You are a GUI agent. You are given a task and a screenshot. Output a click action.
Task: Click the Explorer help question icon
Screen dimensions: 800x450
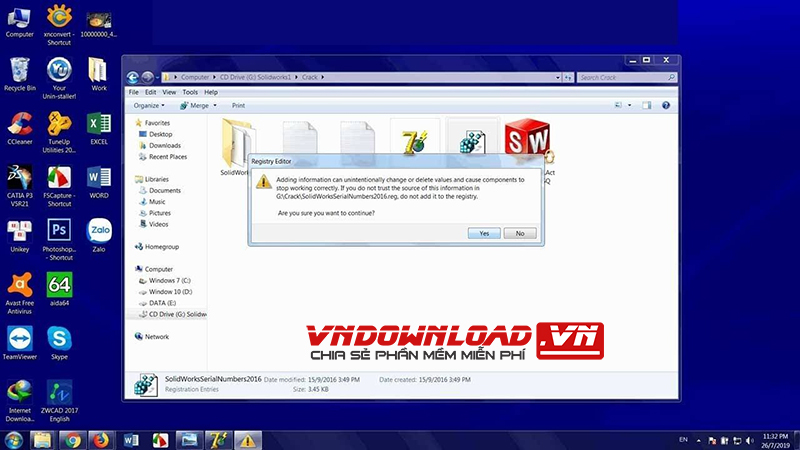point(665,106)
